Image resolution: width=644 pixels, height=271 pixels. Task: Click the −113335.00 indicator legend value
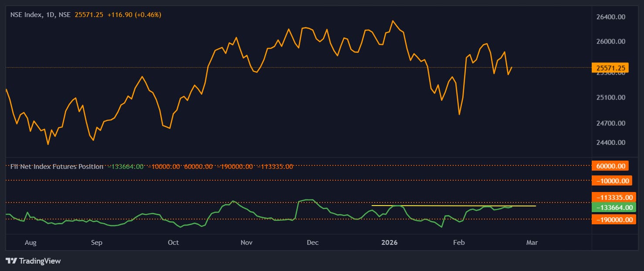(275, 166)
